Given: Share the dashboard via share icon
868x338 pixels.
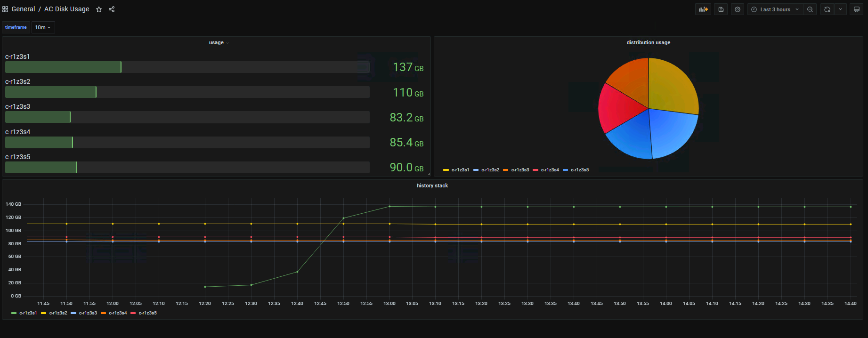Looking at the screenshot, I should (x=112, y=9).
